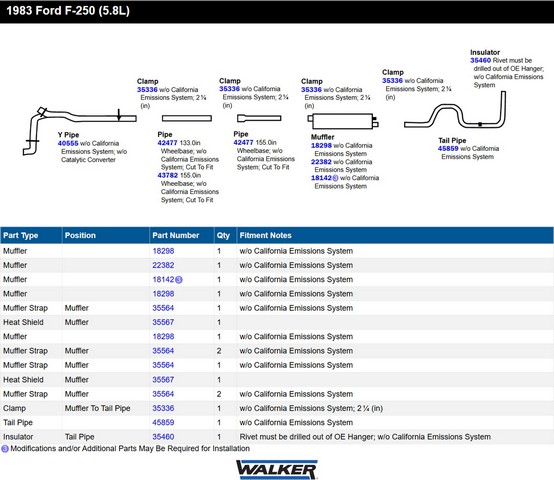Click the 'Modifications and/or Additional Parts' footnote text
554x480 pixels.
tap(130, 449)
